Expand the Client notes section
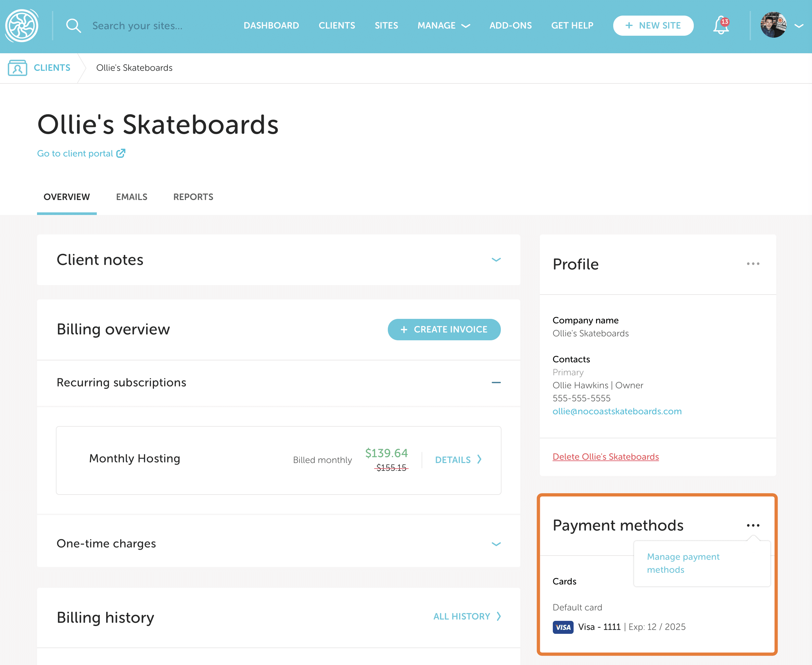 point(496,260)
